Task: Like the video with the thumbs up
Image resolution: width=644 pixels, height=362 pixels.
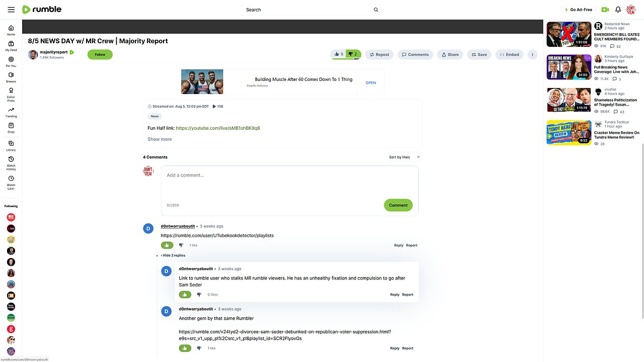Action: (338, 54)
